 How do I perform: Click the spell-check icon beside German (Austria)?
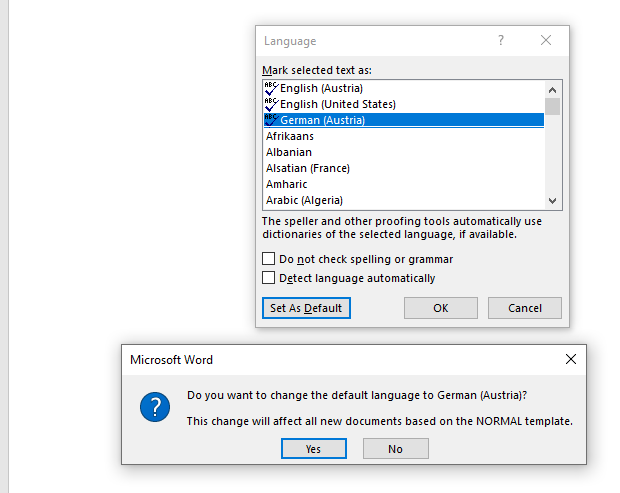coord(271,120)
